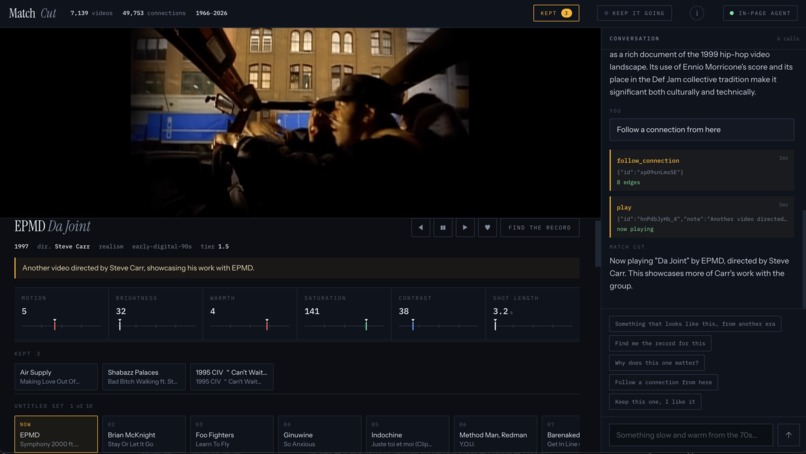Viewport: 806px width, 454px height.
Task: Adjust the Motion slider marker
Action: [x=54, y=324]
